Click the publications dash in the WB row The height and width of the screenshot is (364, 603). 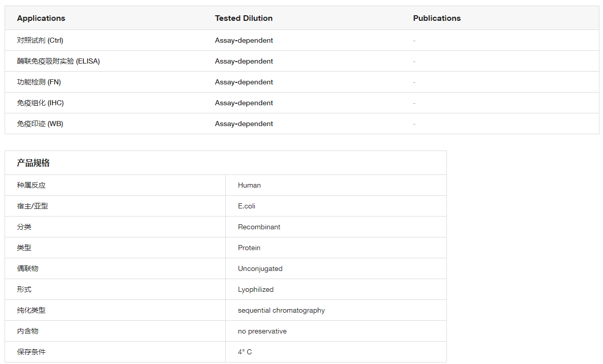click(414, 124)
